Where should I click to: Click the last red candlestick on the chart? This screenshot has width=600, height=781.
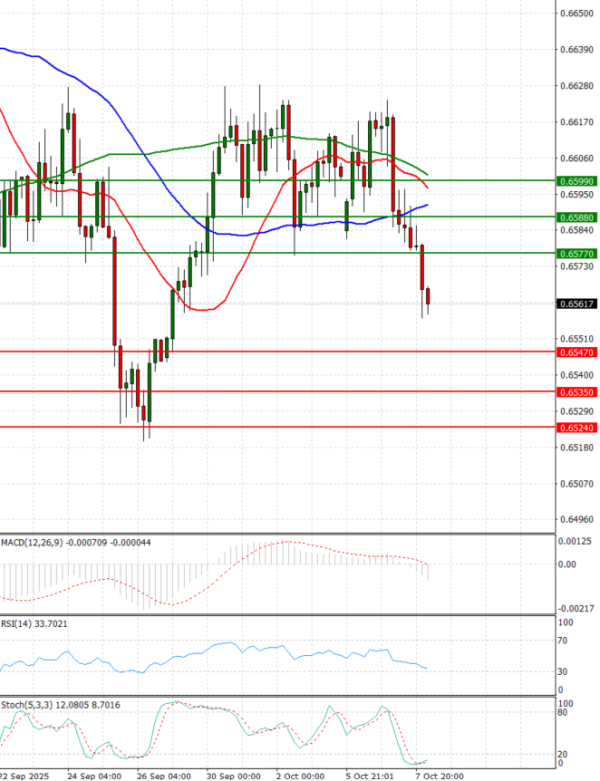click(428, 297)
